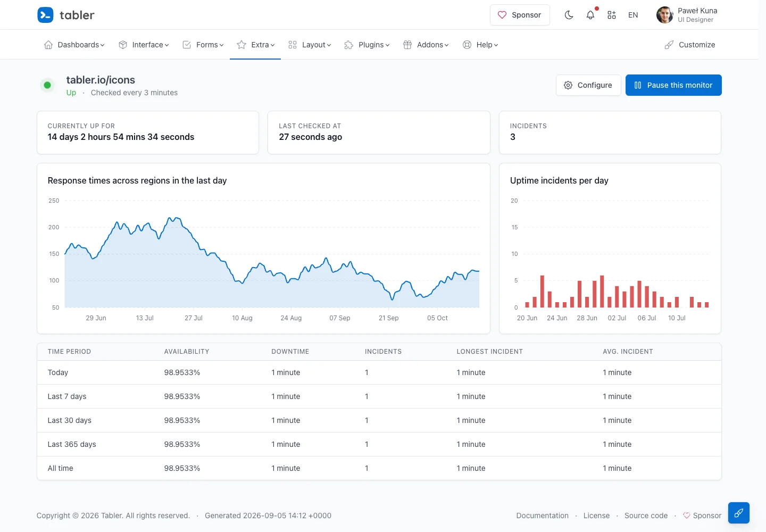The height and width of the screenshot is (532, 766).
Task: Click the paintbrush icon beside Customize
Action: pos(669,45)
